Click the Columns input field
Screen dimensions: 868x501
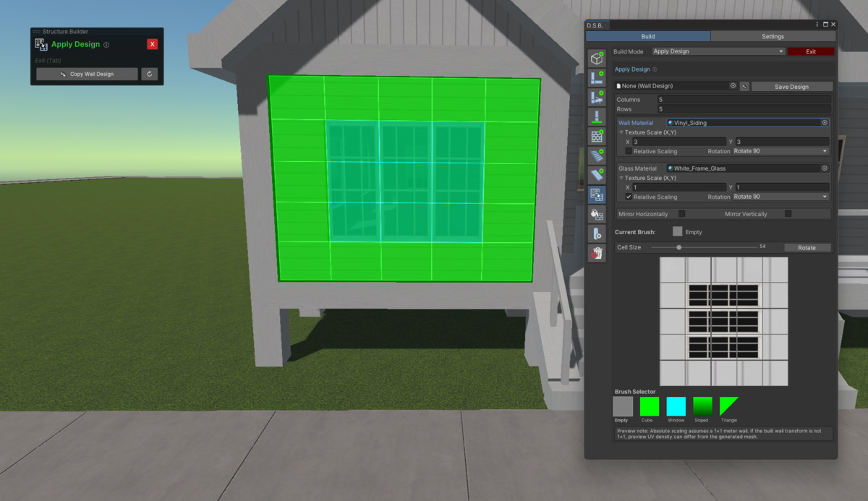pyautogui.click(x=744, y=100)
